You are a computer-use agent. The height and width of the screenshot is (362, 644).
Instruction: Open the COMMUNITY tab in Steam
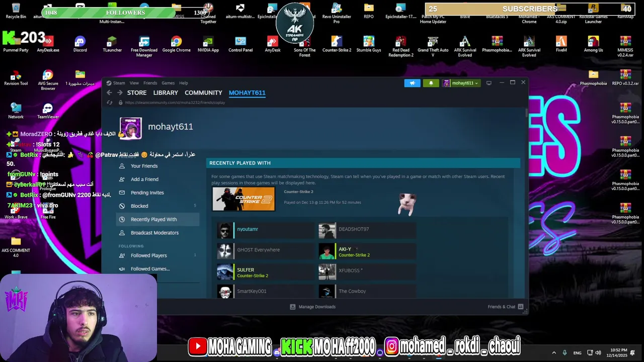click(x=203, y=93)
